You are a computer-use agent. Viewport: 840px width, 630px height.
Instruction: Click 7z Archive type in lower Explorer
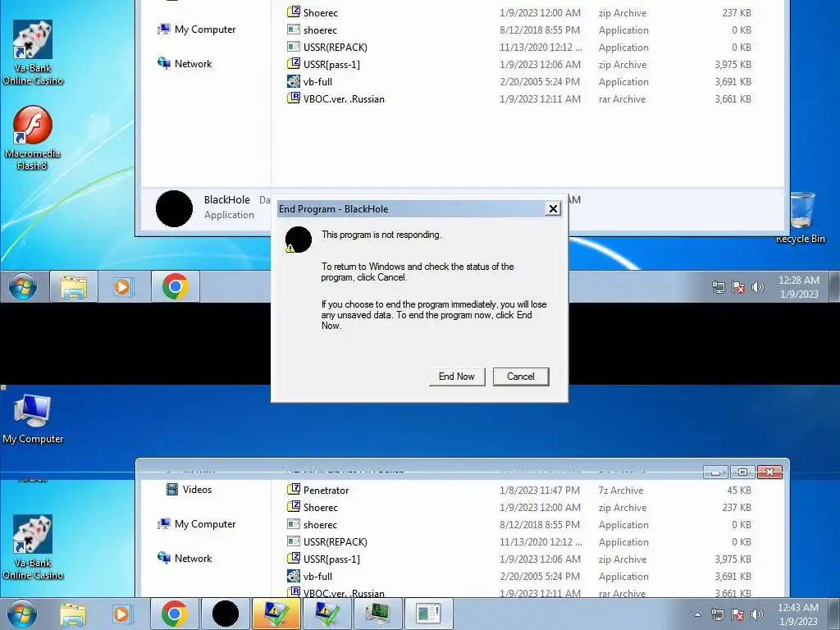pos(620,491)
